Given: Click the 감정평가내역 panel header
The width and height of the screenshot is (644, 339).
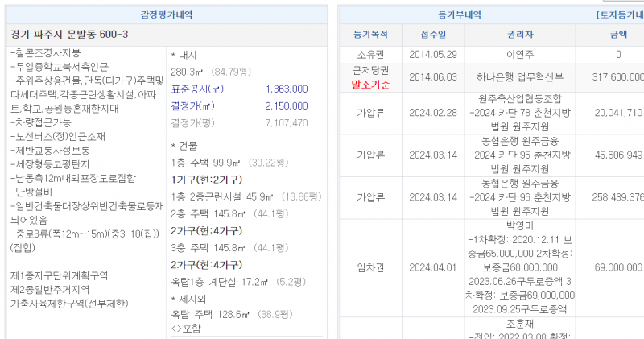Looking at the screenshot, I should point(167,14).
